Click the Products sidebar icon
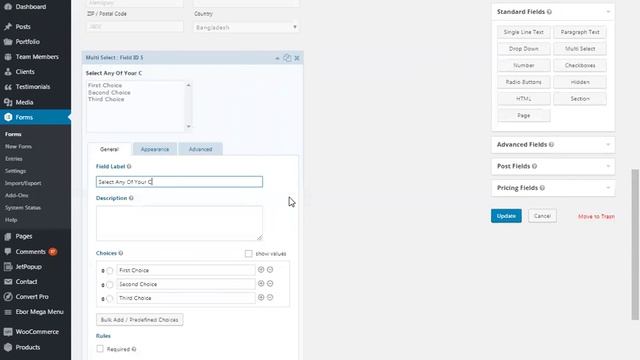 (8, 347)
